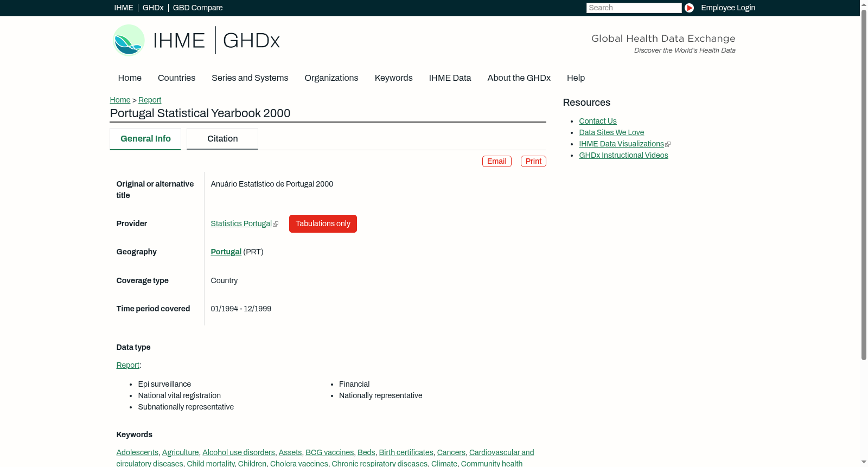868x467 pixels.
Task: Click the Birth certificates keyword
Action: click(406, 452)
